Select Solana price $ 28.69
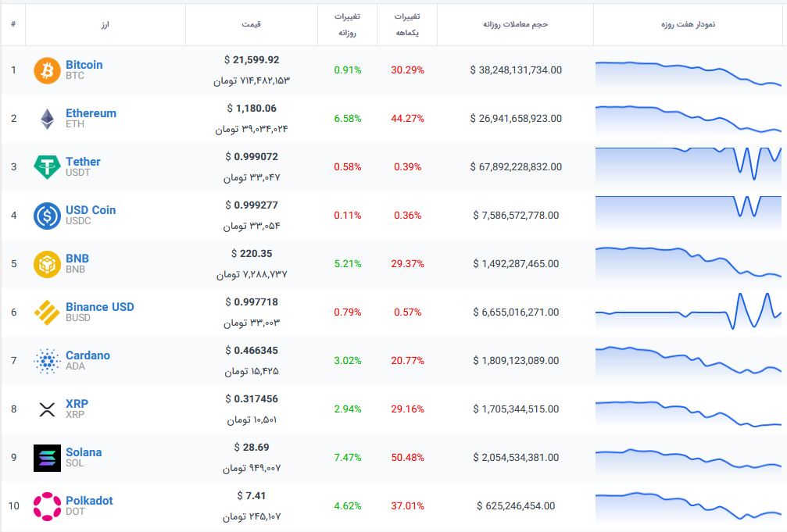Screen dimensions: 787x532 pos(252,447)
